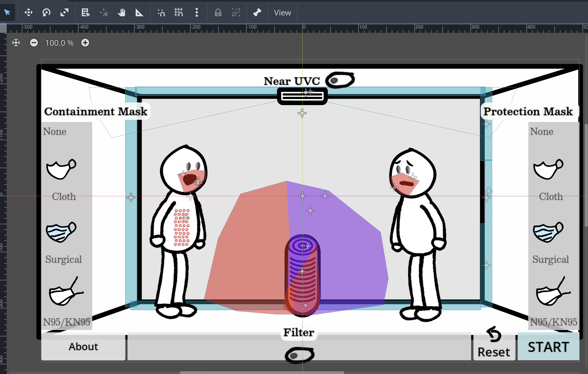Toggle smart snap magnet icon
The image size is (588, 374).
[x=161, y=12]
